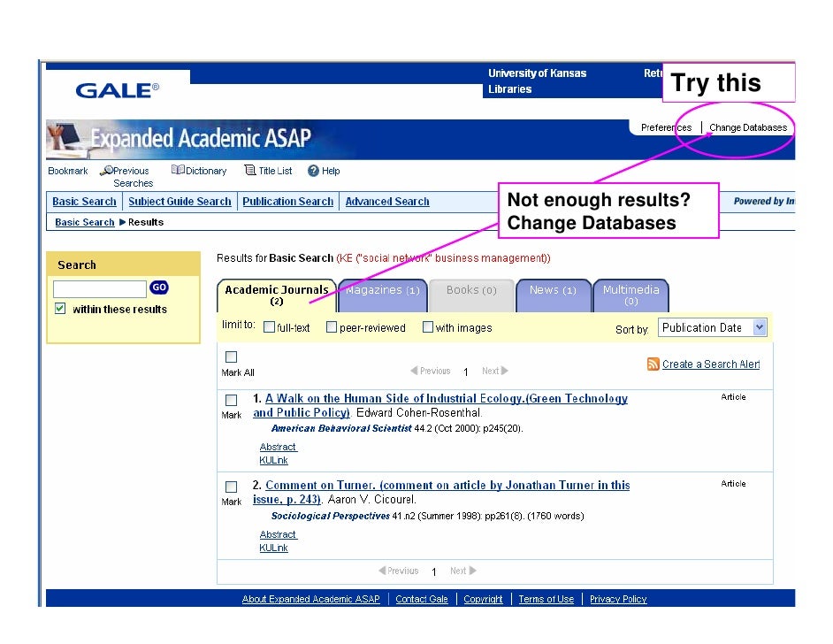The height and width of the screenshot is (644, 833).
Task: Mark result 2 Comment on Turner article
Action: coord(231,487)
